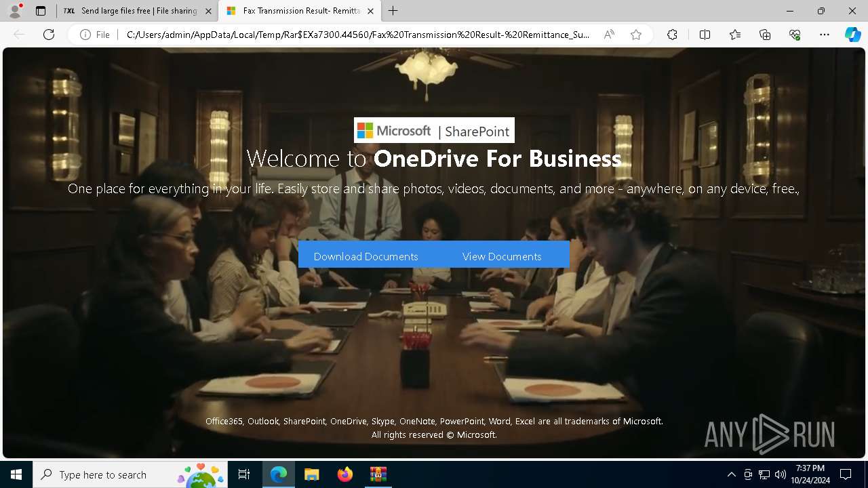Open the Windows Start menu
Screen dimensions: 868x488
click(16, 474)
